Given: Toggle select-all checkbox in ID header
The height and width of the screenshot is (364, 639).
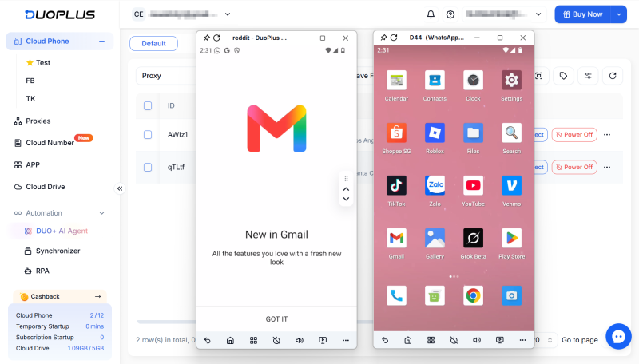Looking at the screenshot, I should click(148, 106).
